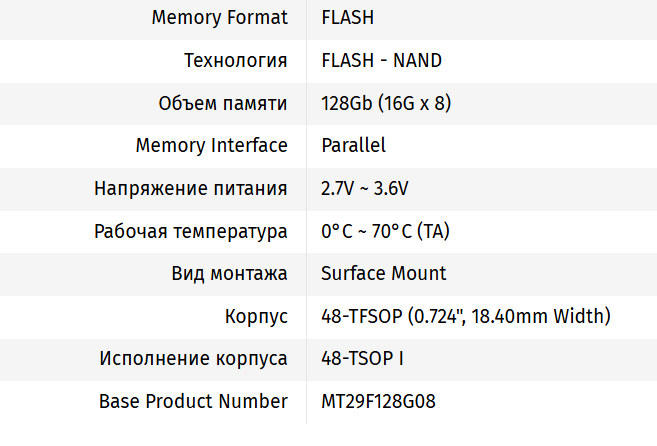
Task: Click the "Корпус" label
Action: [x=257, y=316]
